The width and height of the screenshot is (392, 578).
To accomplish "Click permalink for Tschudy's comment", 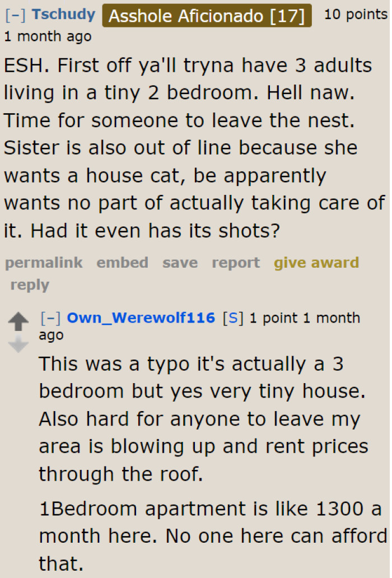I will click(x=44, y=263).
